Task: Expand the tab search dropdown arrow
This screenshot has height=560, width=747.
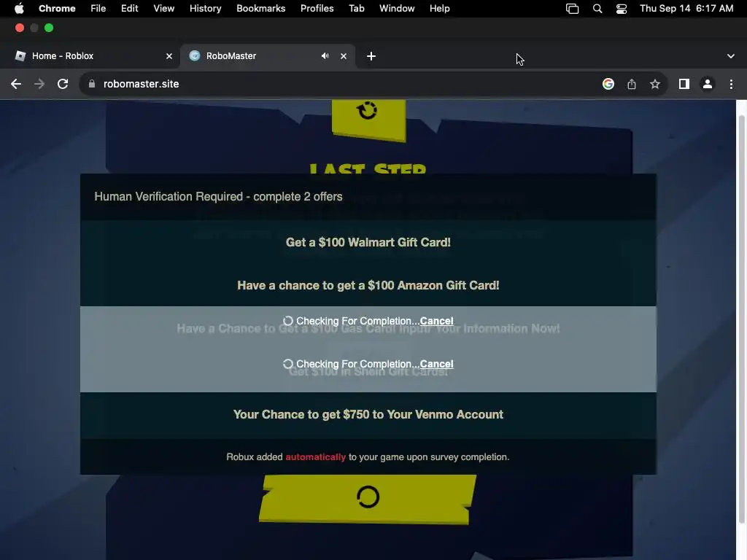Action: pos(730,56)
